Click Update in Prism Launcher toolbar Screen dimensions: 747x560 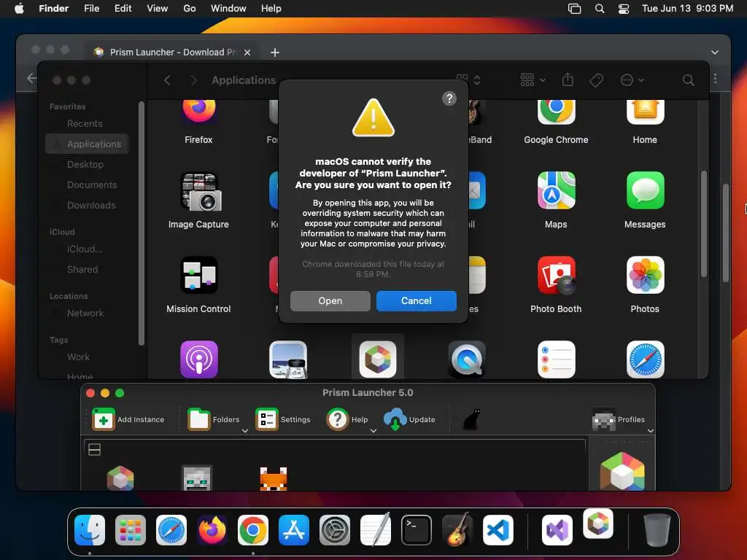click(x=410, y=419)
